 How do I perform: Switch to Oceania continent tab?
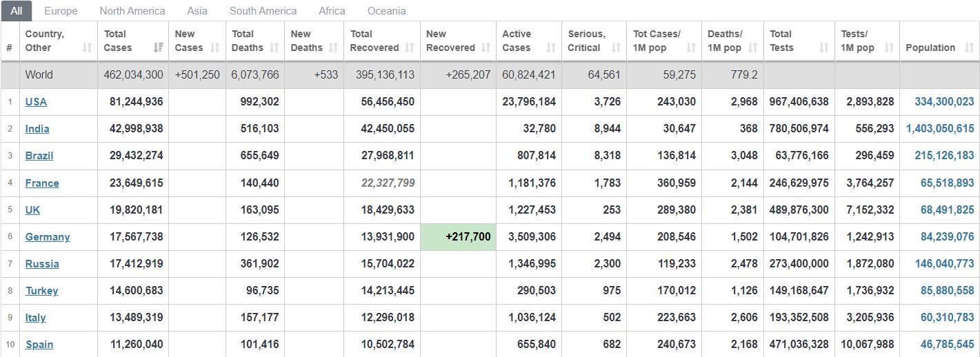click(x=386, y=11)
